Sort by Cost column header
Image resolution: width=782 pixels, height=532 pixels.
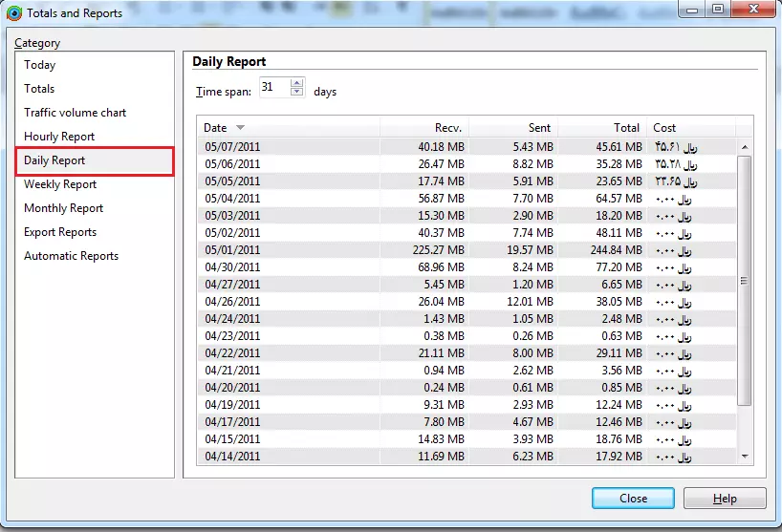(691, 128)
